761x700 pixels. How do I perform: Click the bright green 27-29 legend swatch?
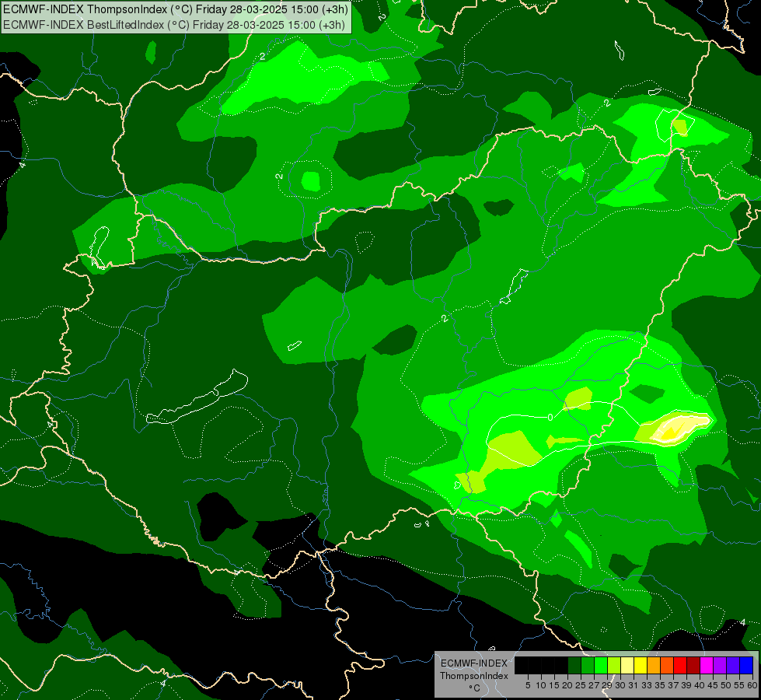point(601,665)
